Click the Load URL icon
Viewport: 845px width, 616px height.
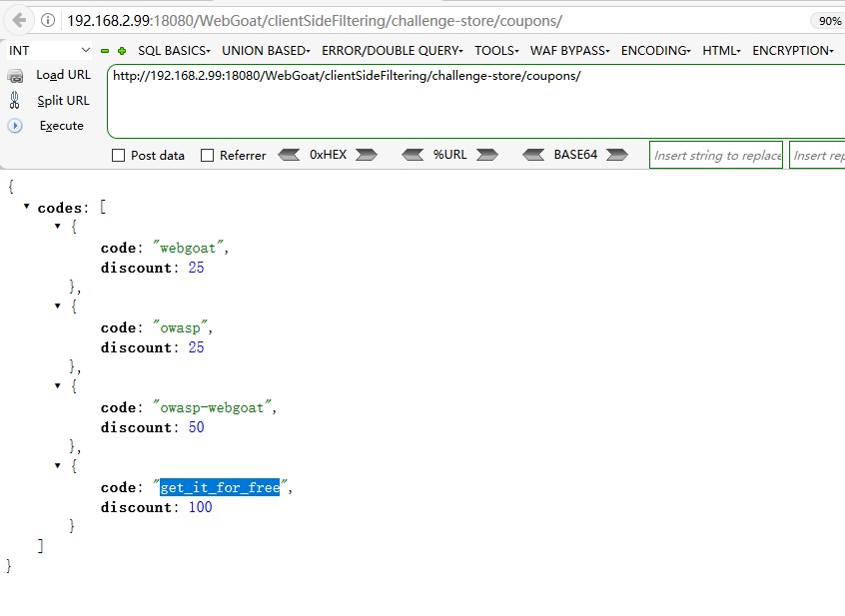15,76
